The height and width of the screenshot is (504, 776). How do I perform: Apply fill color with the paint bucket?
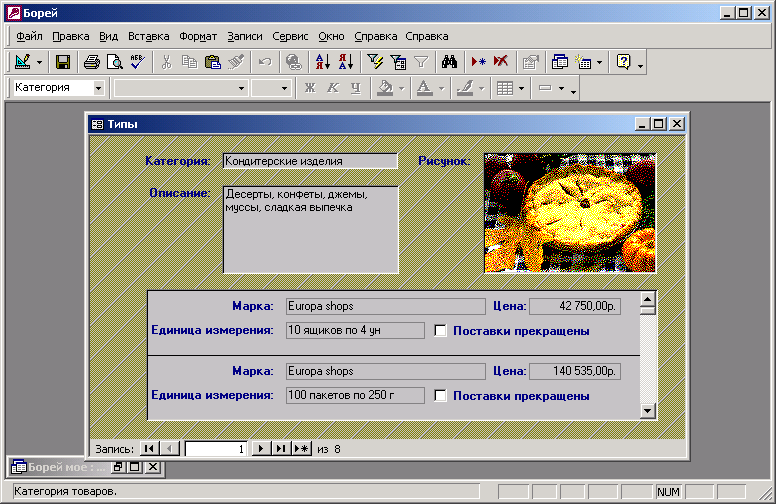click(x=385, y=88)
